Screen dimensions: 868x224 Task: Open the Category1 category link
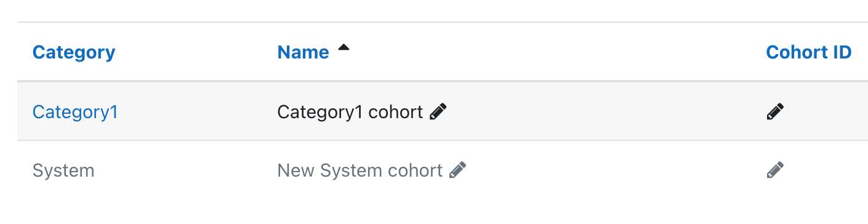(x=75, y=112)
